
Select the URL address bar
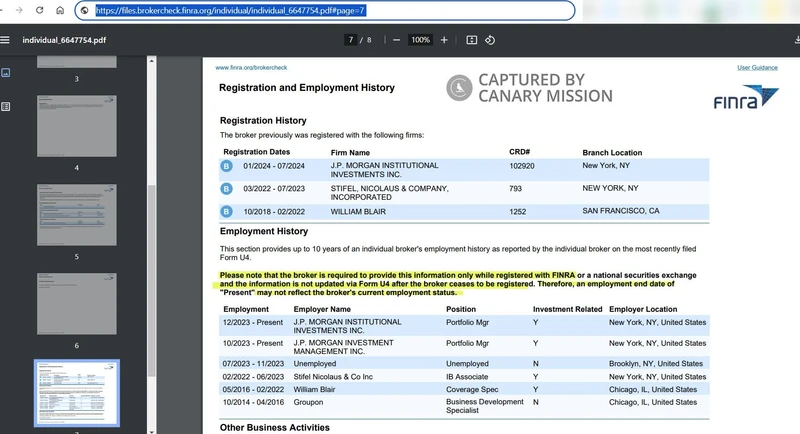(325, 10)
